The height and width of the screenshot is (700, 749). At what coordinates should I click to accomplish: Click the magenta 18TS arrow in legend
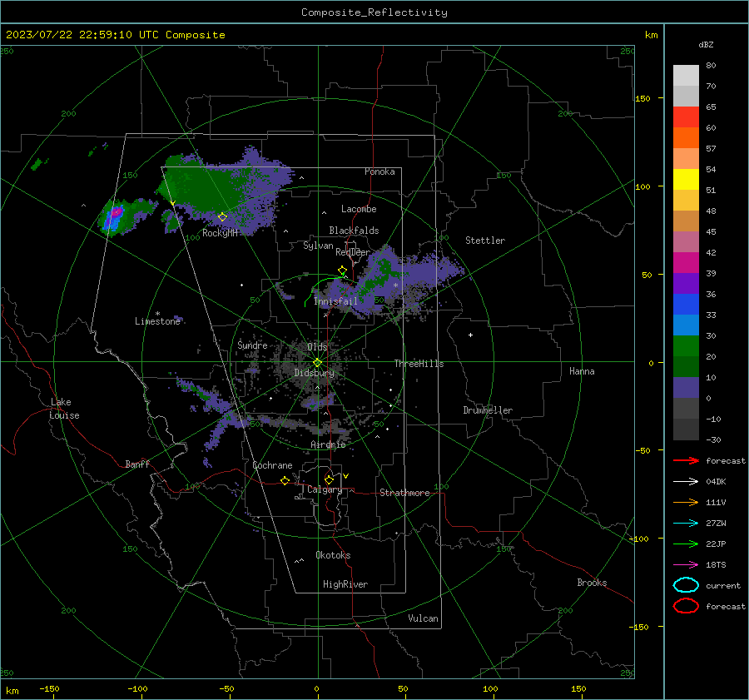pos(686,565)
